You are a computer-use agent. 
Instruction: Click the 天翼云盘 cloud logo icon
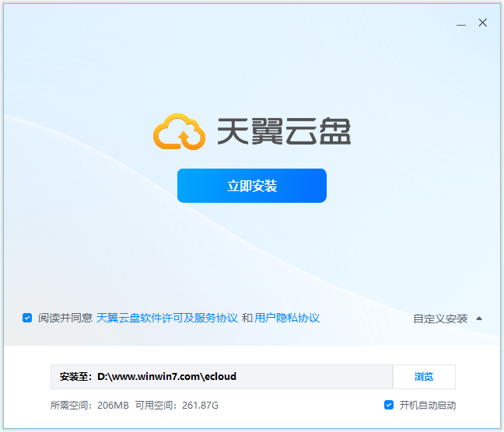point(180,131)
